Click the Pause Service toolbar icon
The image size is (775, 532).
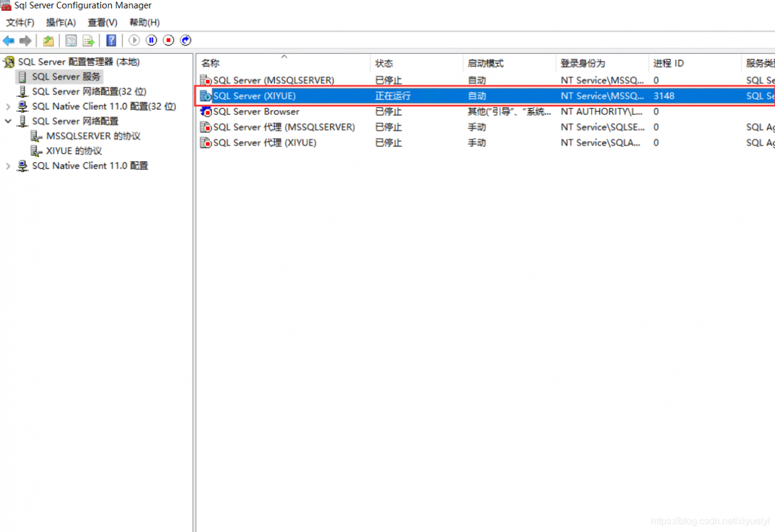[151, 41]
